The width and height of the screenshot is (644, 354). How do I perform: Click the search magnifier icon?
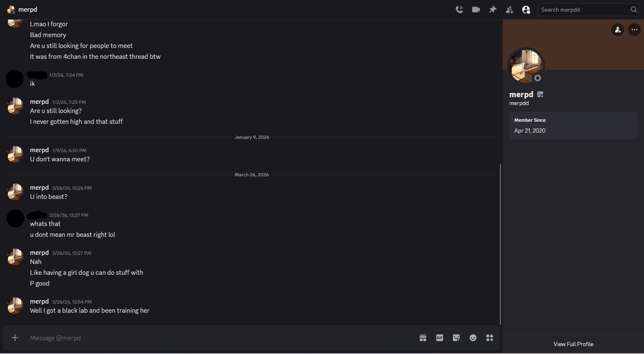[x=634, y=10]
